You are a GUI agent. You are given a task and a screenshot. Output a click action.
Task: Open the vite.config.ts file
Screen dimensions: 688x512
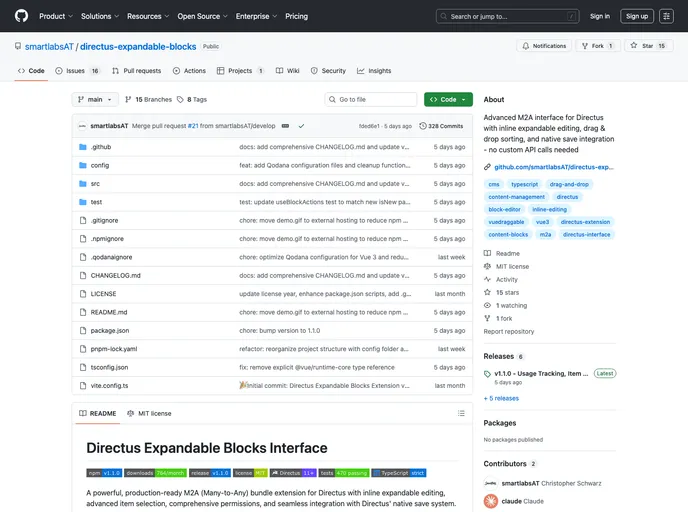pos(109,386)
